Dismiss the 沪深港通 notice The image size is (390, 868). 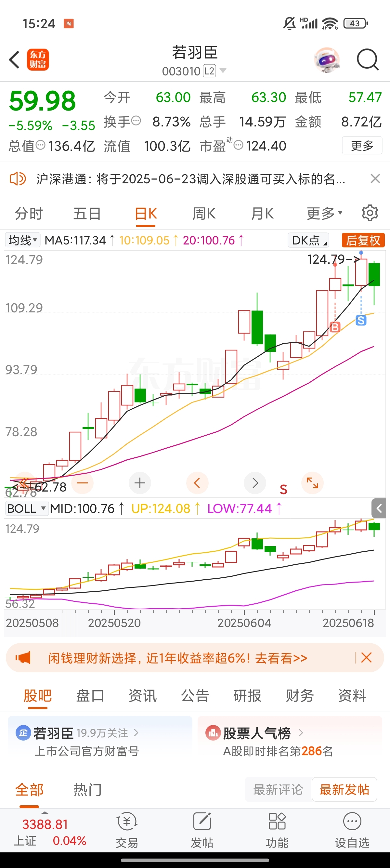point(375,178)
